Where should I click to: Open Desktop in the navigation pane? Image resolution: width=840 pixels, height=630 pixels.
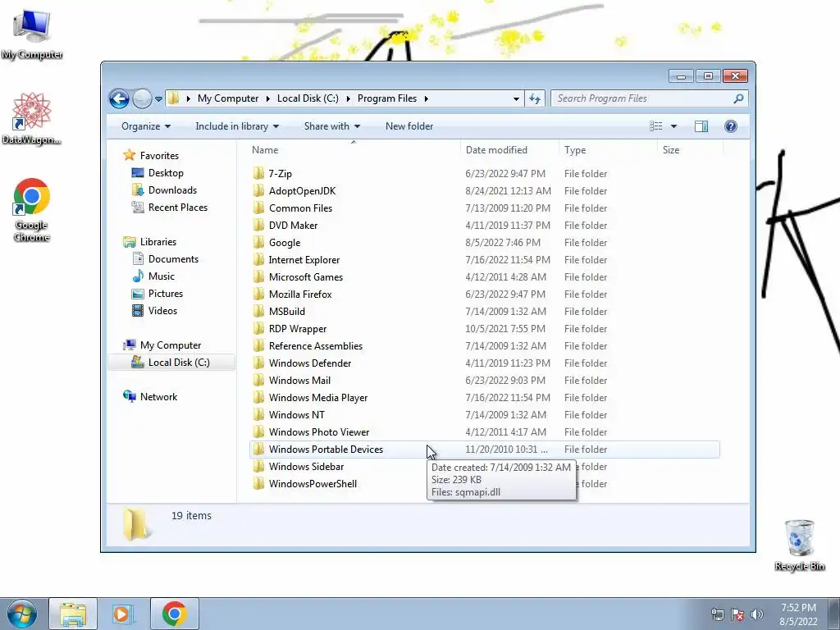166,173
